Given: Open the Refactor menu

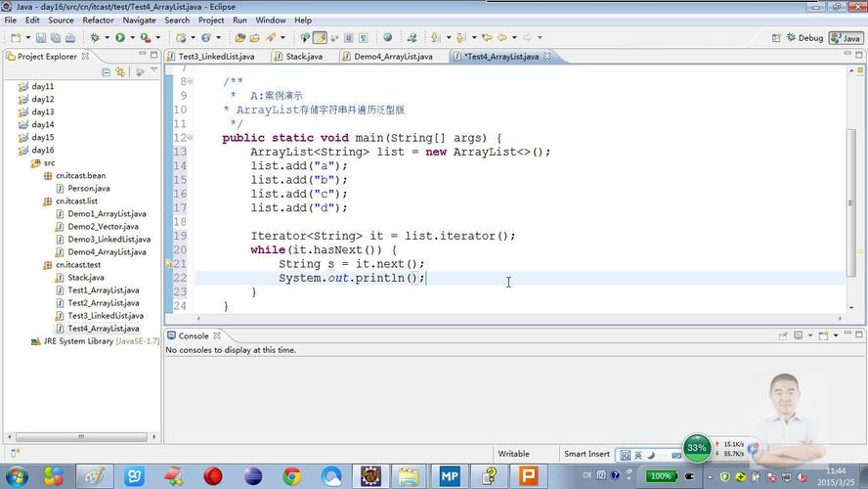Looking at the screenshot, I should (98, 20).
